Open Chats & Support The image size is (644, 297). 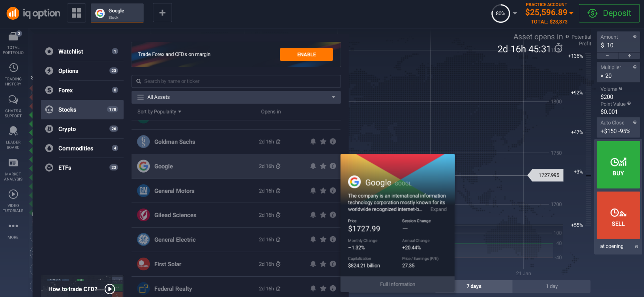coord(13,106)
